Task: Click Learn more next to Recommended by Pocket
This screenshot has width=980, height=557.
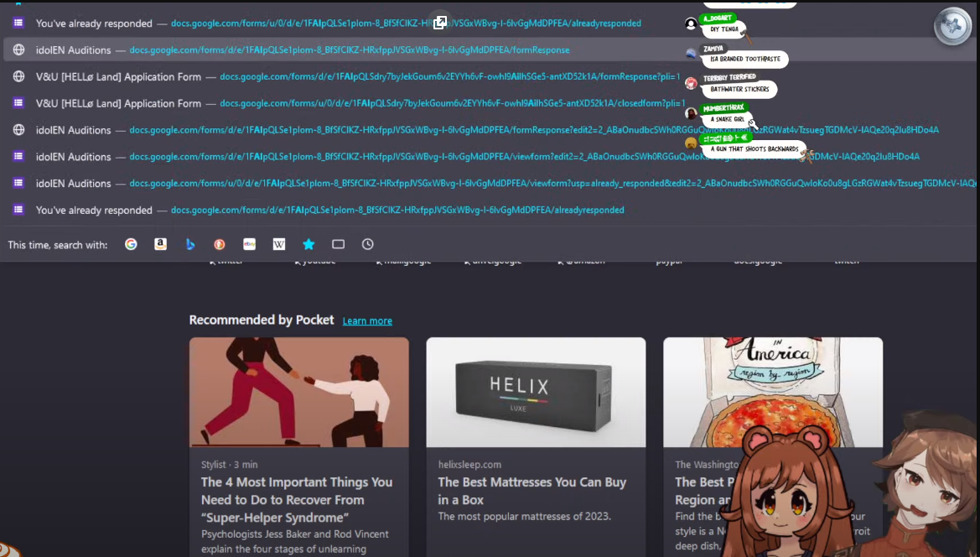Action: pyautogui.click(x=367, y=320)
